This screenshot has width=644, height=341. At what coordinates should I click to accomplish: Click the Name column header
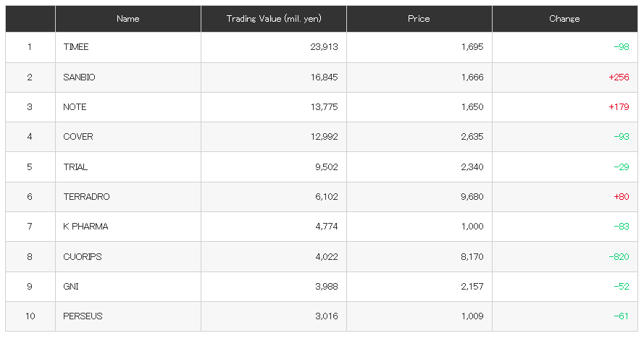click(x=127, y=19)
